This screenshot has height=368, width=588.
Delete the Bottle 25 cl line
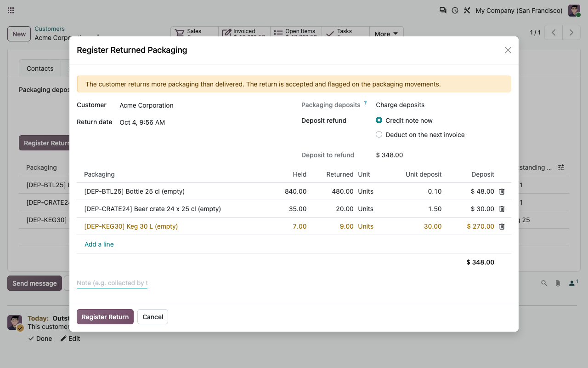pyautogui.click(x=502, y=191)
